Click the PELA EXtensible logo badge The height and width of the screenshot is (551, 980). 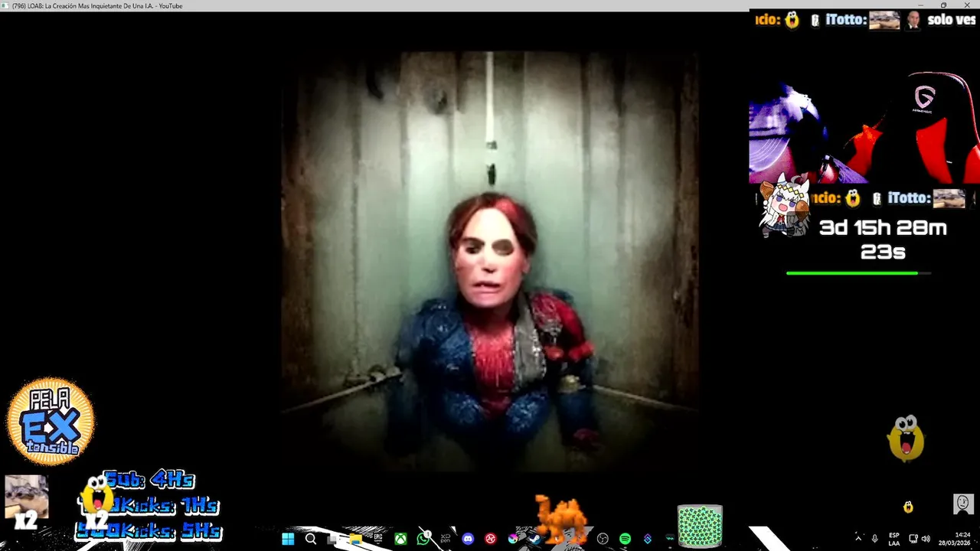point(51,421)
